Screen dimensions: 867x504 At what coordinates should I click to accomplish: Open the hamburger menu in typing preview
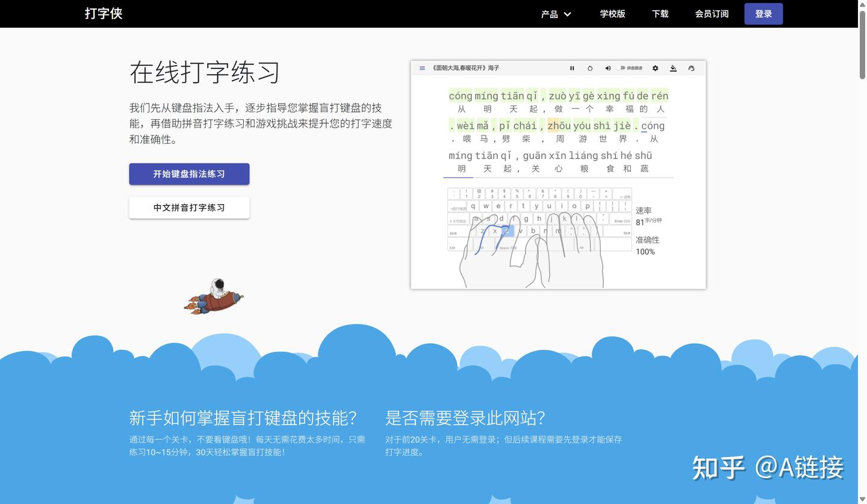pos(422,68)
